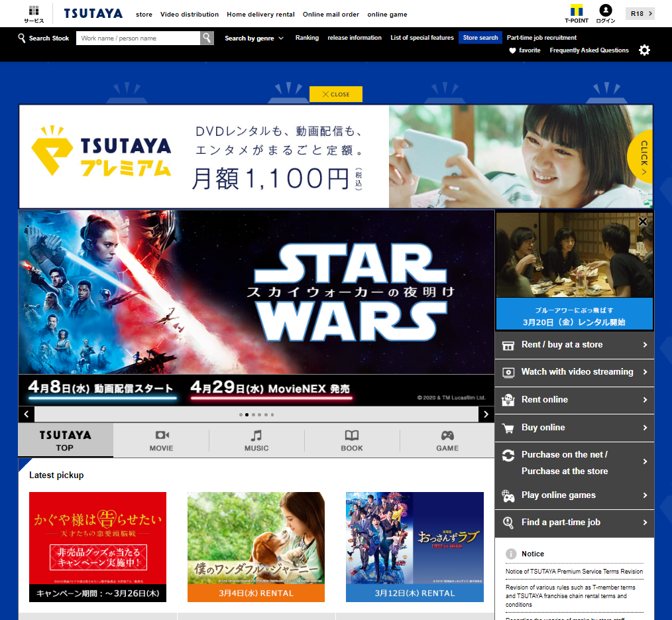672x620 pixels.
Task: Expand Search by genre dropdown
Action: click(254, 38)
